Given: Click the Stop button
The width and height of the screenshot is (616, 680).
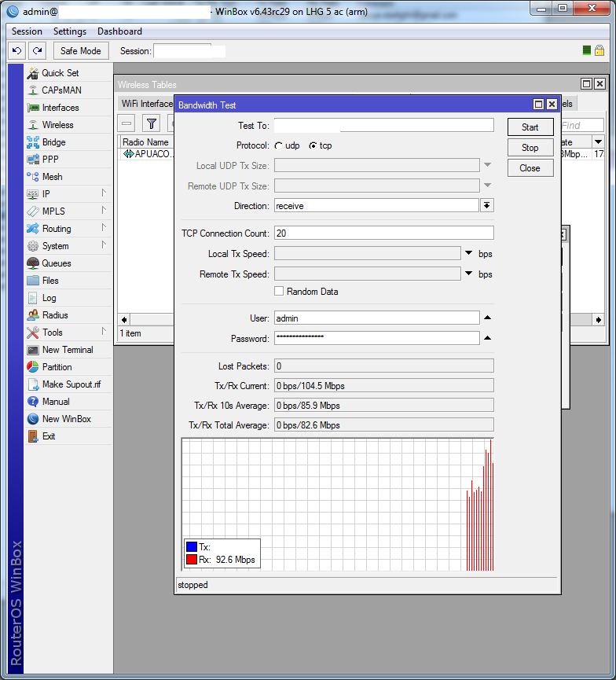Looking at the screenshot, I should [x=530, y=148].
